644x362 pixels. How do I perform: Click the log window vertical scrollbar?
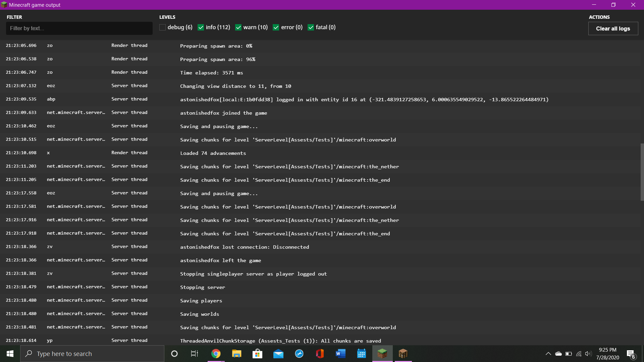(642, 172)
